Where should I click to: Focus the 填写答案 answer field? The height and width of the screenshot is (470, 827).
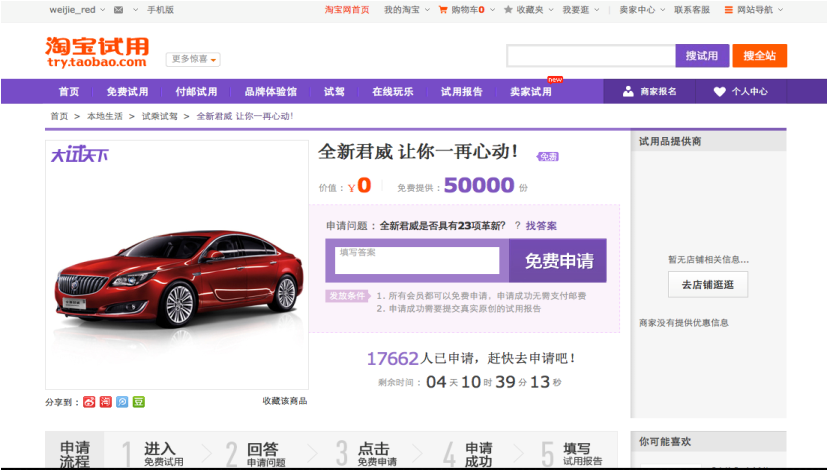click(417, 261)
